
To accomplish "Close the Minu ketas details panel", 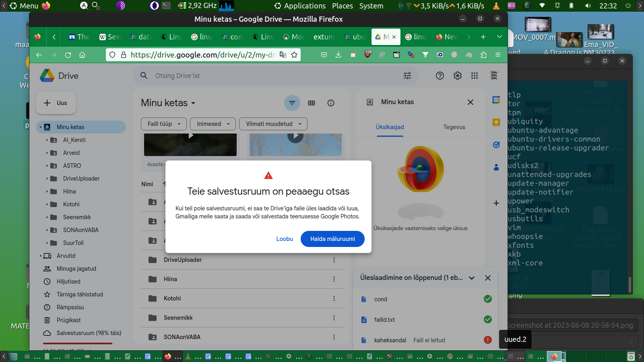I will (x=471, y=102).
